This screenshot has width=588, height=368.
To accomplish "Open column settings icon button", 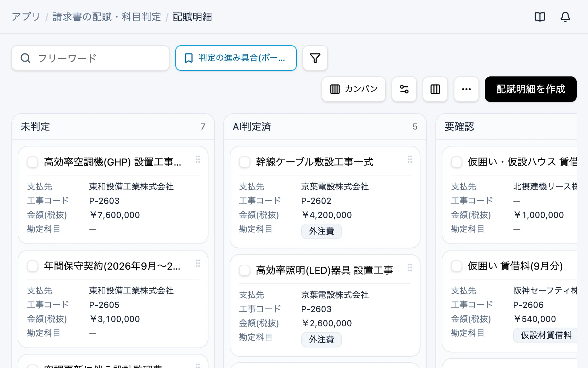I will pyautogui.click(x=435, y=89).
